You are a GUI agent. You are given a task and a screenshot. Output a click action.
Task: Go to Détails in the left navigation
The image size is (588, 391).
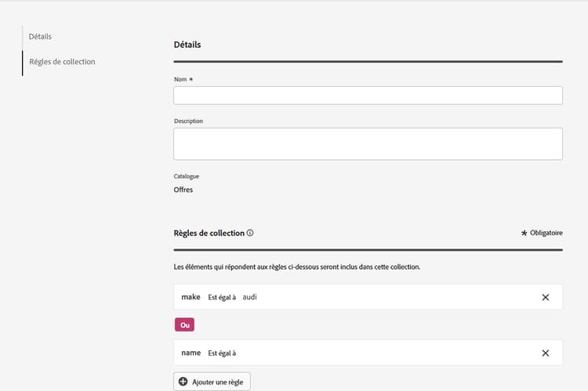pos(41,36)
